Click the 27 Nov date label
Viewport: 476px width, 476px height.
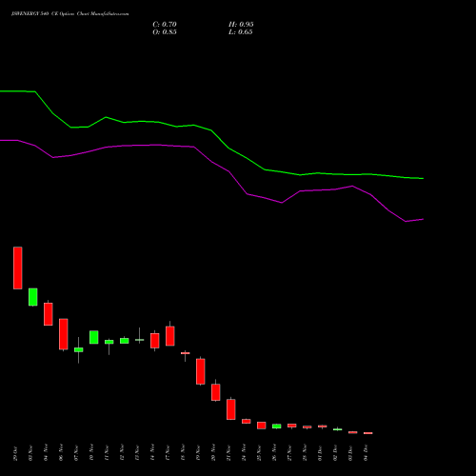(289, 453)
